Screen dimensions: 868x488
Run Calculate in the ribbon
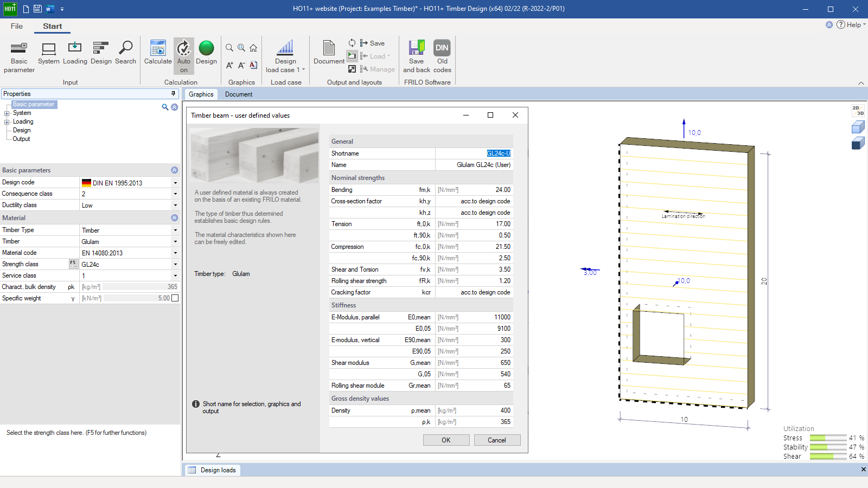pyautogui.click(x=158, y=53)
